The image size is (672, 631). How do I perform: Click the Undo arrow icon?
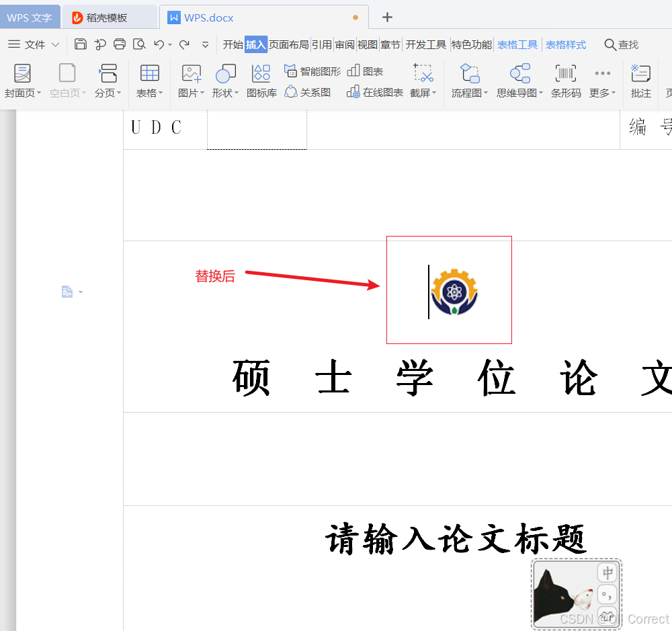coord(159,44)
